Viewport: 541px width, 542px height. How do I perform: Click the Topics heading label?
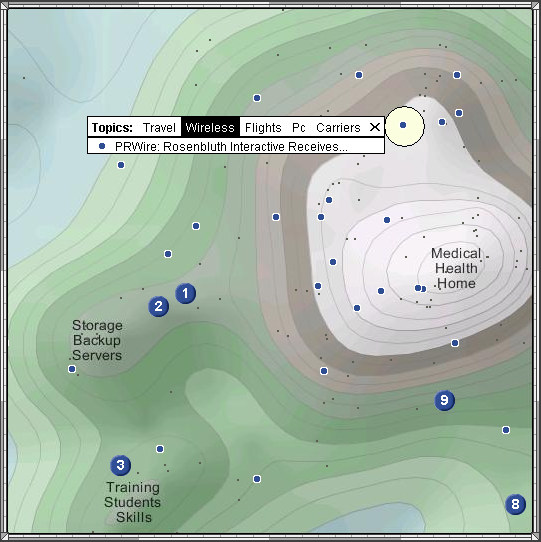(x=112, y=128)
